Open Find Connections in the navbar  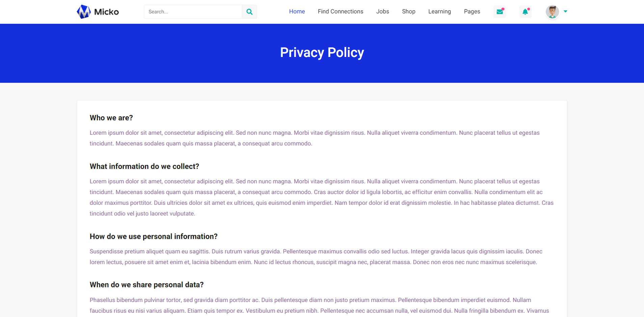tap(340, 11)
